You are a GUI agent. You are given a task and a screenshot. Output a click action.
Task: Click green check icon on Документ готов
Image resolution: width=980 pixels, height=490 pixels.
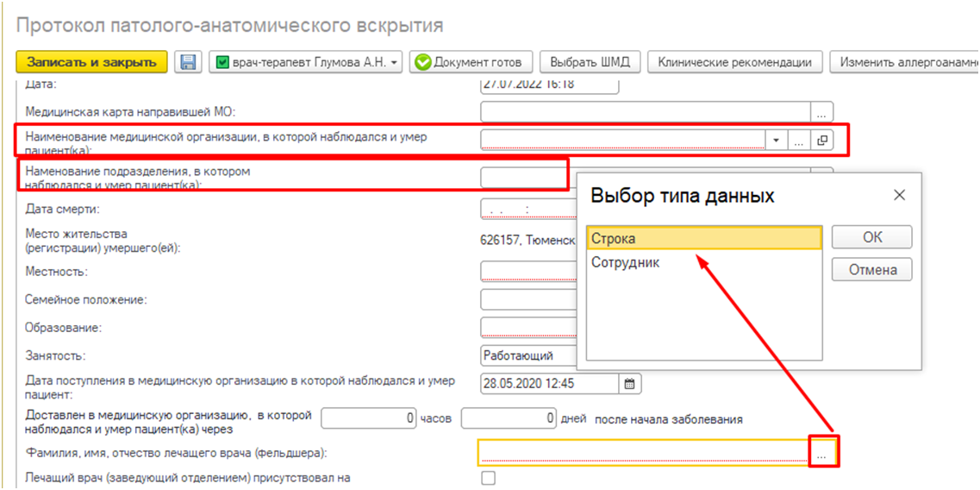[422, 62]
